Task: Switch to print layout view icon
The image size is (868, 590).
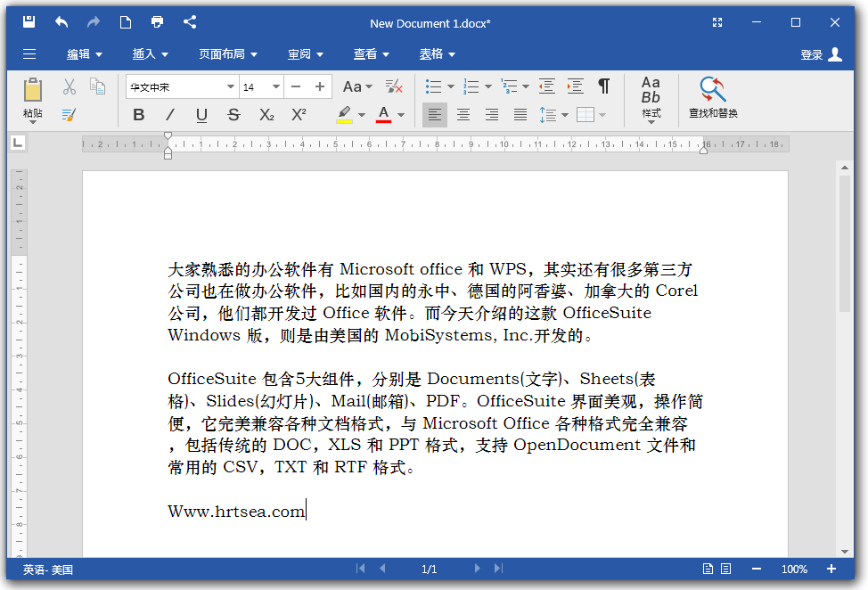Action: point(708,569)
